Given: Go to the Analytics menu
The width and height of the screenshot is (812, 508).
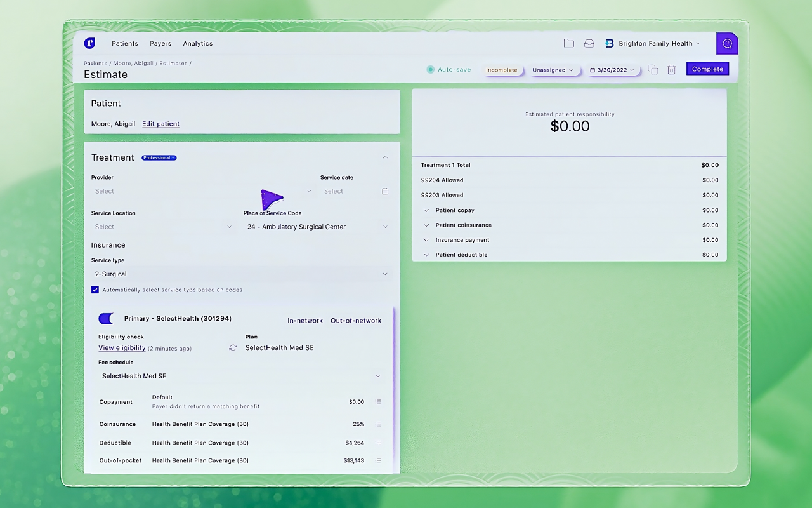Looking at the screenshot, I should 198,44.
